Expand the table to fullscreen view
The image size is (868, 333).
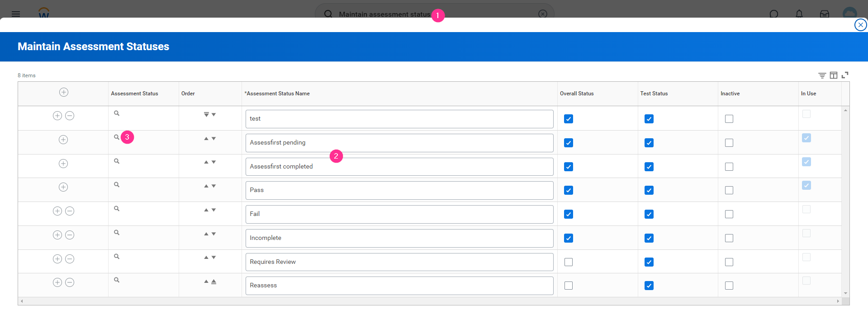tap(844, 75)
